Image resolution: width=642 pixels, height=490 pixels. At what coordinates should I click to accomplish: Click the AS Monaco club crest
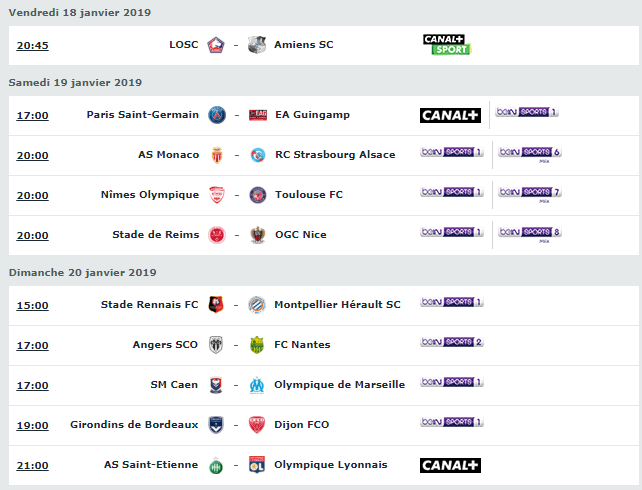[x=217, y=155]
